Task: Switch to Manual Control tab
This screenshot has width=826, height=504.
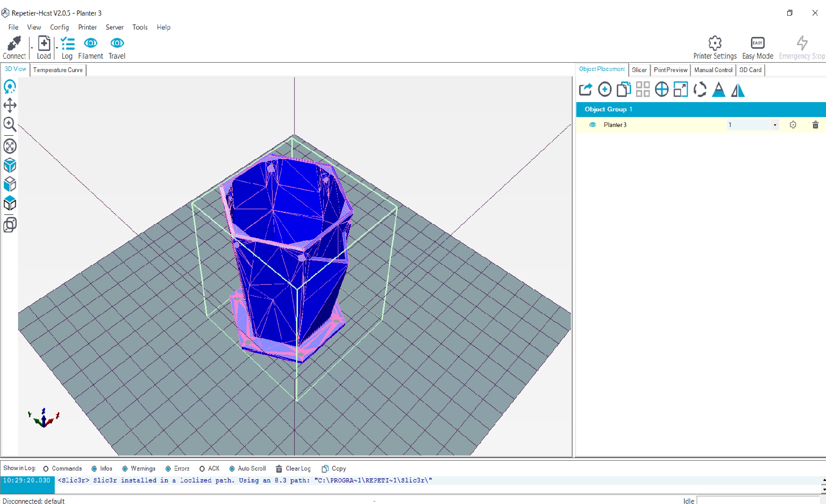Action: tap(713, 70)
